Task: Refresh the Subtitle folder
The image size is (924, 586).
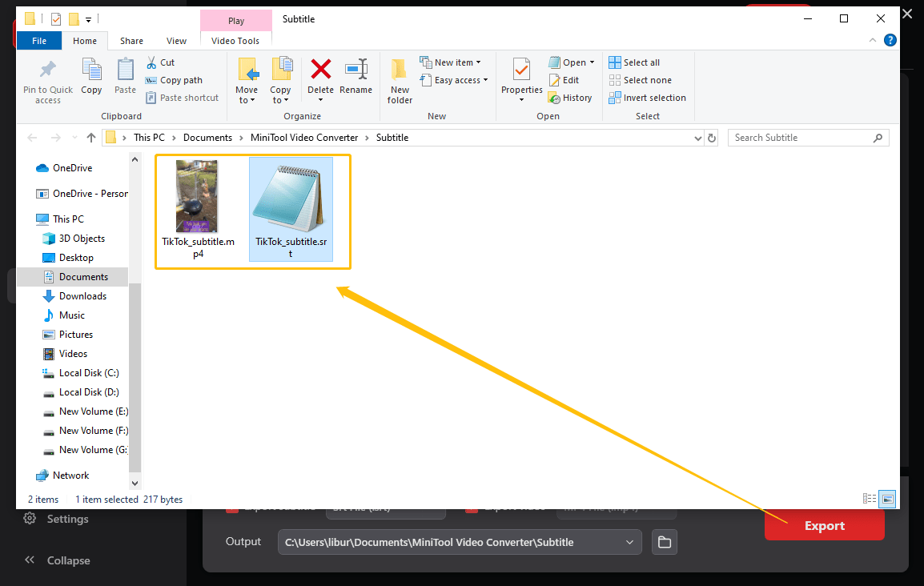Action: [712, 138]
